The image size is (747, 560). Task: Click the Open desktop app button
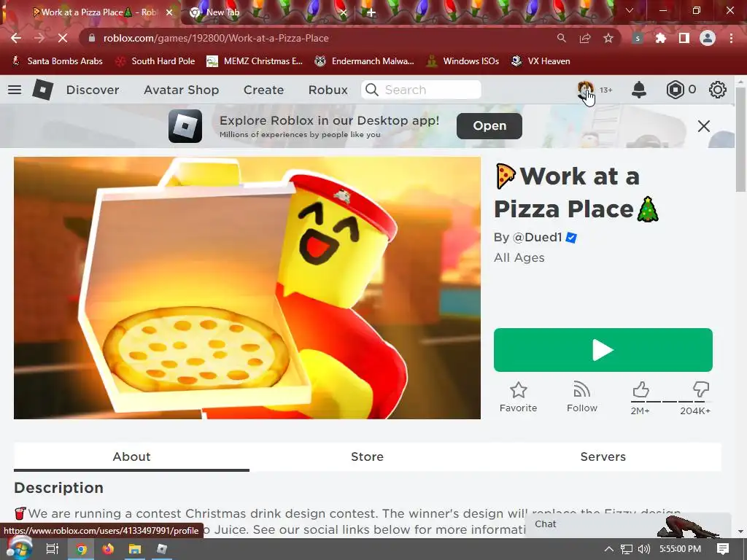[489, 125]
